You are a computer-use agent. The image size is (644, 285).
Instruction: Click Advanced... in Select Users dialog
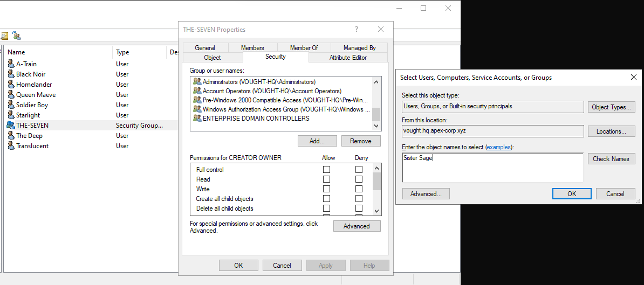tap(426, 193)
